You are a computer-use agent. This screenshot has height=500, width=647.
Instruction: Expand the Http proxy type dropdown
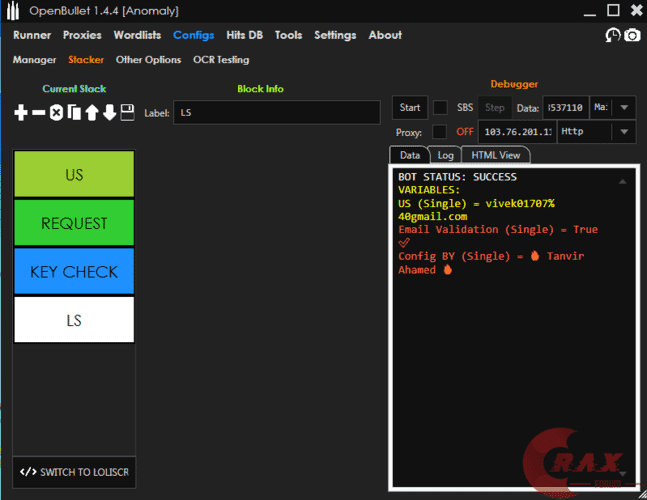pyautogui.click(x=624, y=132)
